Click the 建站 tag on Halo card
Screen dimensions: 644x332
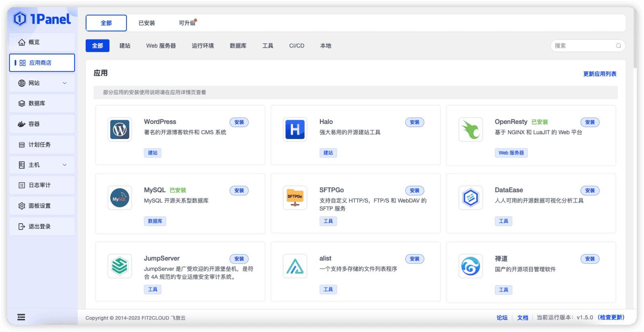pyautogui.click(x=328, y=153)
